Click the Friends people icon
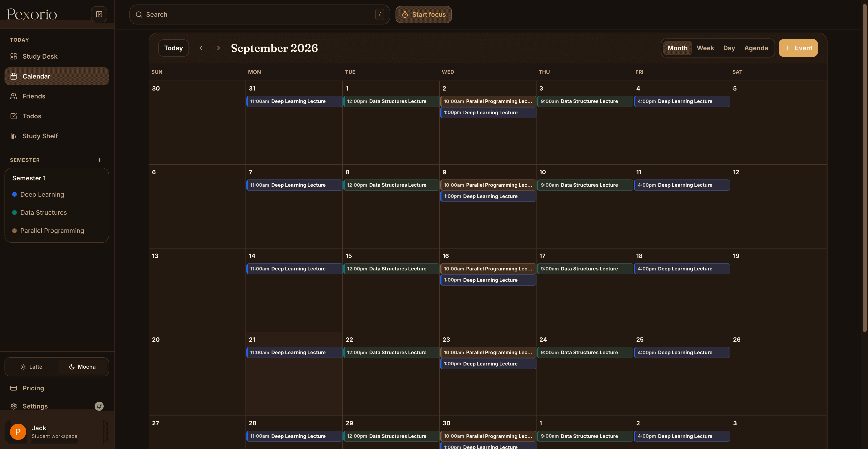 point(14,96)
